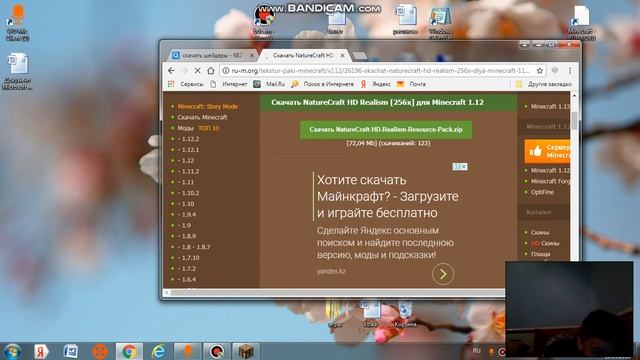Screen dimensions: 640x360
Task: Open the orange app shortcut at desktop top-left
Action: 18,22
